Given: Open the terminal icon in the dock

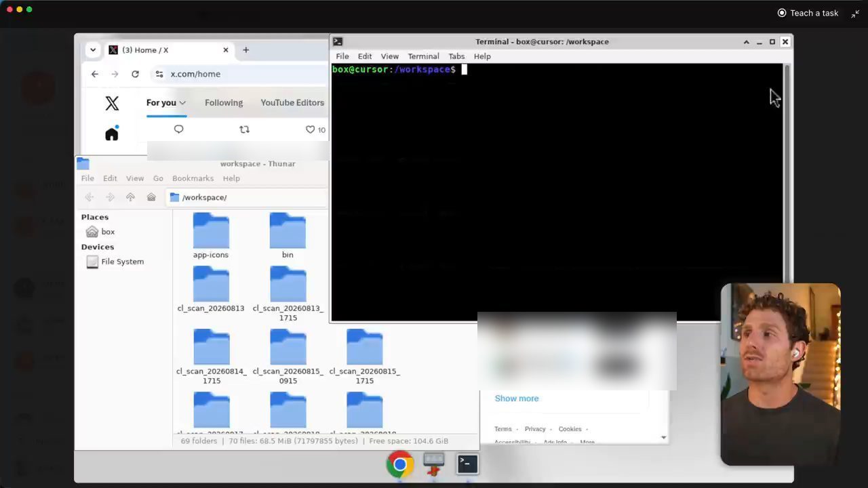Looking at the screenshot, I should tap(467, 464).
